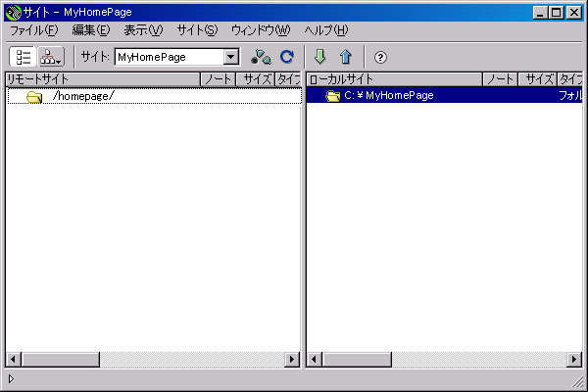Click the remote pane サイズ column header
Viewport: 588px width, 392px height.
257,78
